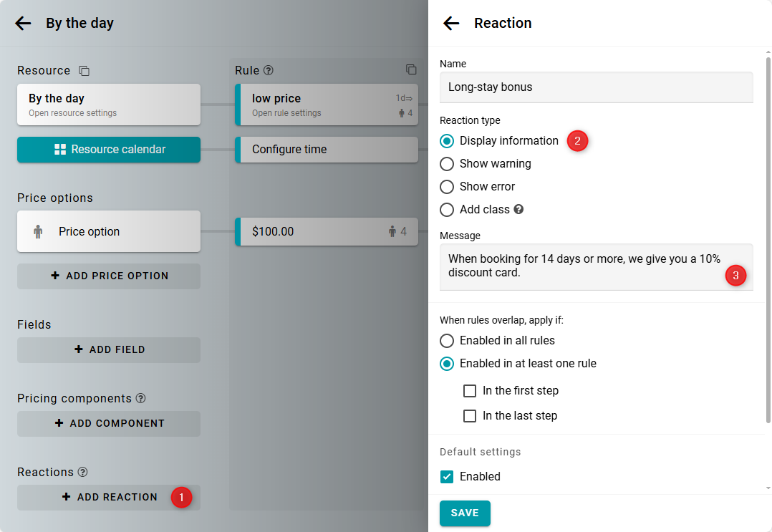Uncheck the Enabled default setting
The height and width of the screenshot is (532, 772).
click(447, 477)
